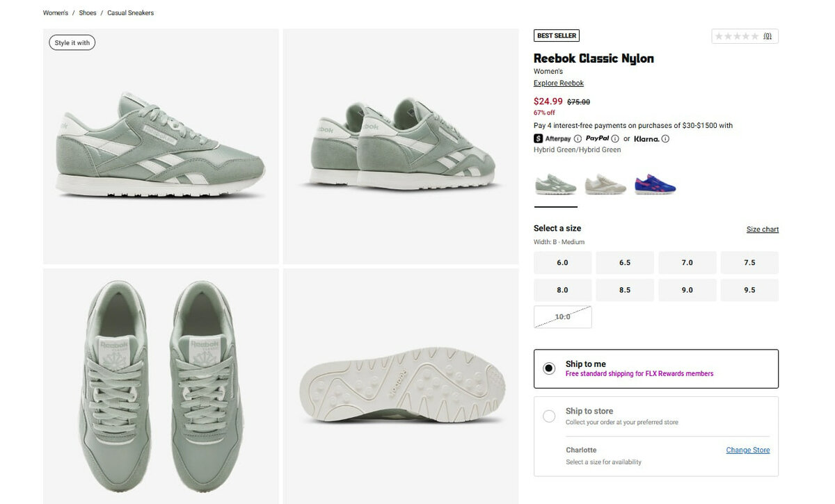
Task: Click the Best Seller badge
Action: pos(557,35)
